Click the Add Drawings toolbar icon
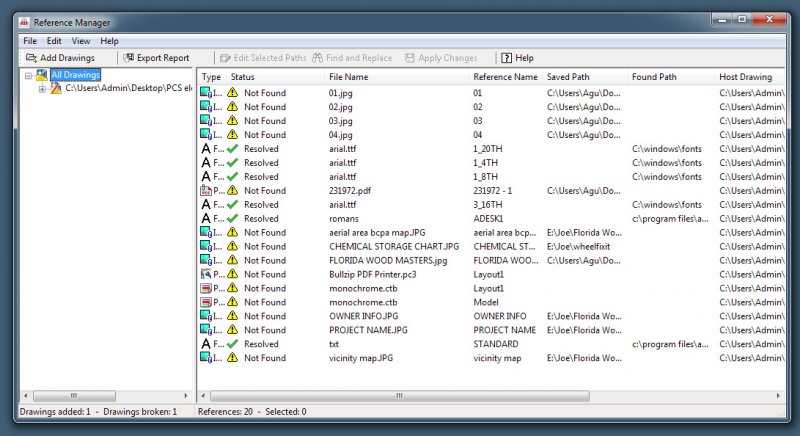Screen dimensions: 800x436 [x=32, y=58]
